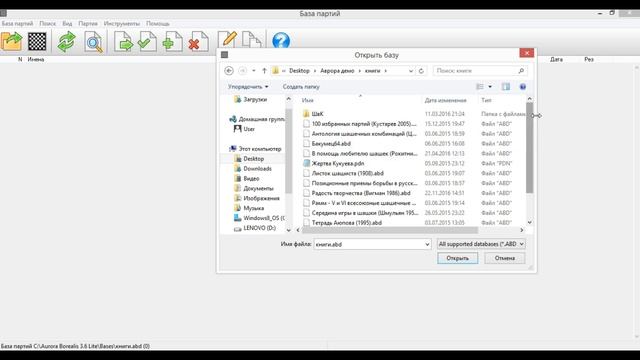Expand the file name combo box arrow
The width and height of the screenshot is (640, 360).
pos(427,244)
